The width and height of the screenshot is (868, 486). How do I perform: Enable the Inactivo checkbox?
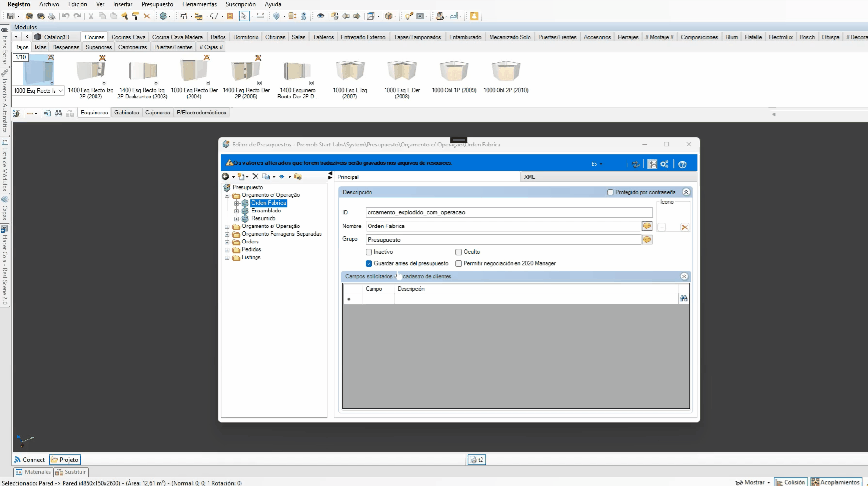369,252
